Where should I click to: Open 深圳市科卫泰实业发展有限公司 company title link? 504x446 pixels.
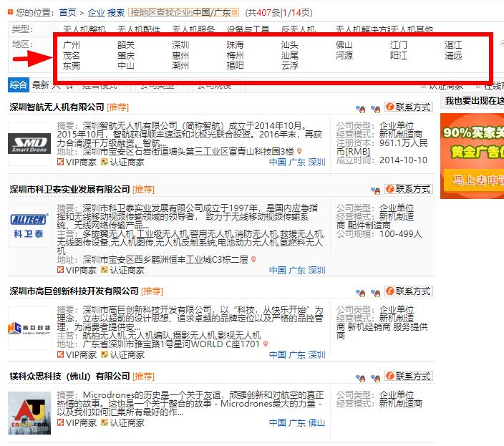pyautogui.click(x=69, y=190)
